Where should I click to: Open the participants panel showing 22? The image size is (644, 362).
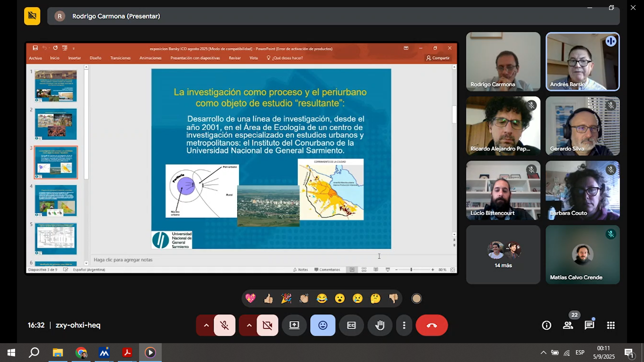(x=568, y=325)
